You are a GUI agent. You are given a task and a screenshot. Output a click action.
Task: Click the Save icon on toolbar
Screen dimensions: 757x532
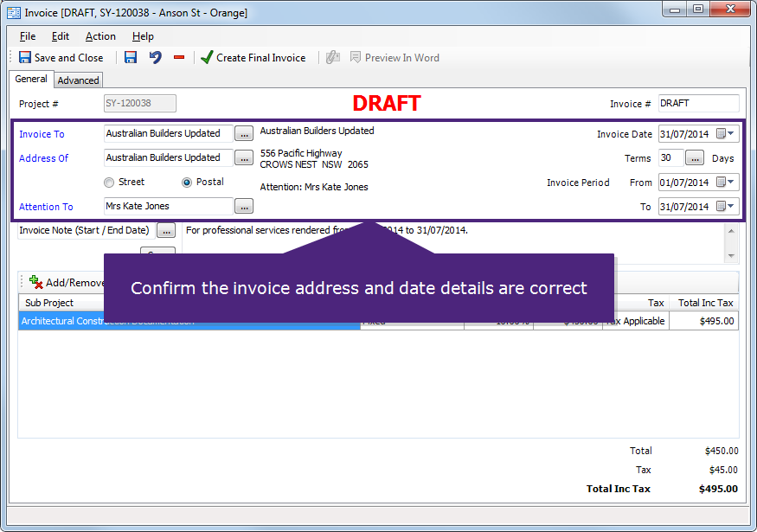131,58
